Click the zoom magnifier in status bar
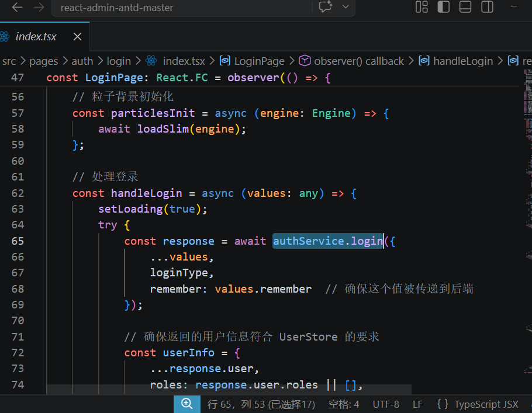532x413 pixels. (x=187, y=404)
